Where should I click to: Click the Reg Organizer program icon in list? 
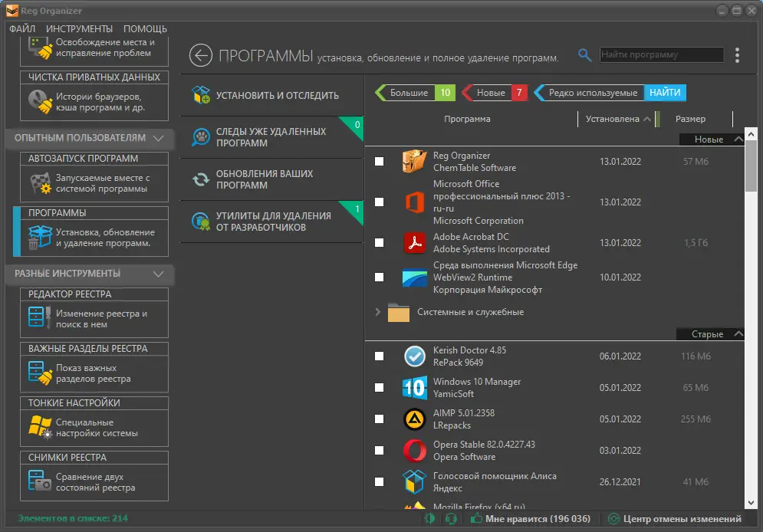point(415,162)
